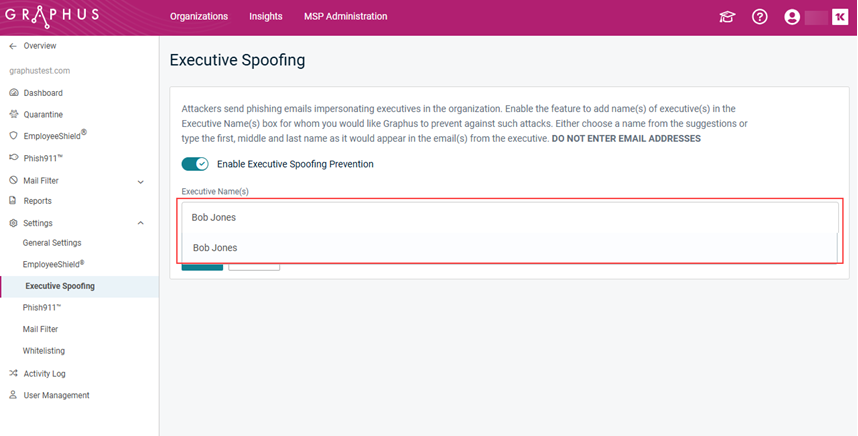Viewport: 858px width, 436px height.
Task: Click the fish icon beside top Phish911
Action: (14, 158)
